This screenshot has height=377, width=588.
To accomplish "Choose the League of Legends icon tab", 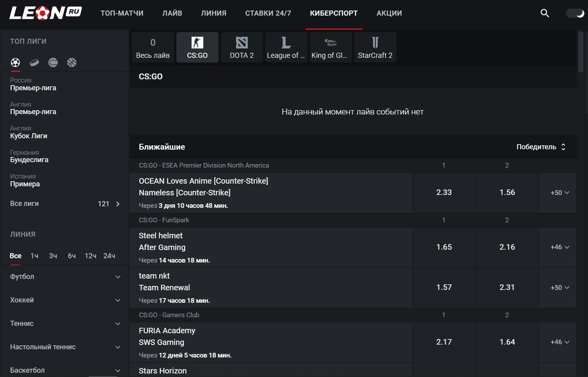I will [x=286, y=47].
